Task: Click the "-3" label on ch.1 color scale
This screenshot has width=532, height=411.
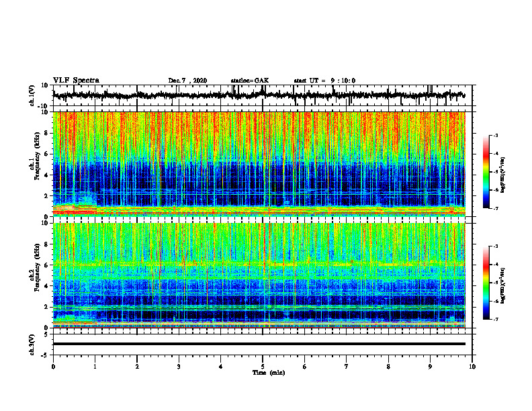Action: pos(496,135)
